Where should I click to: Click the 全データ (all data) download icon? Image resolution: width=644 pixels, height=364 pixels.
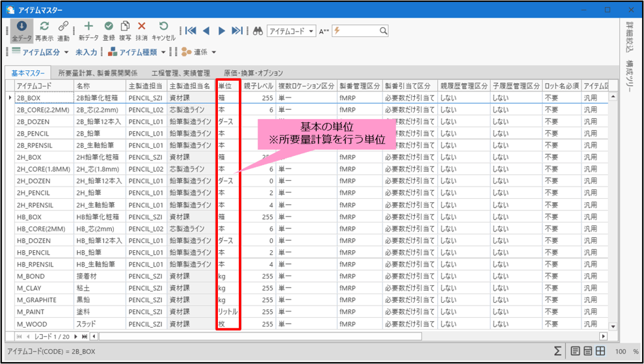click(x=21, y=27)
